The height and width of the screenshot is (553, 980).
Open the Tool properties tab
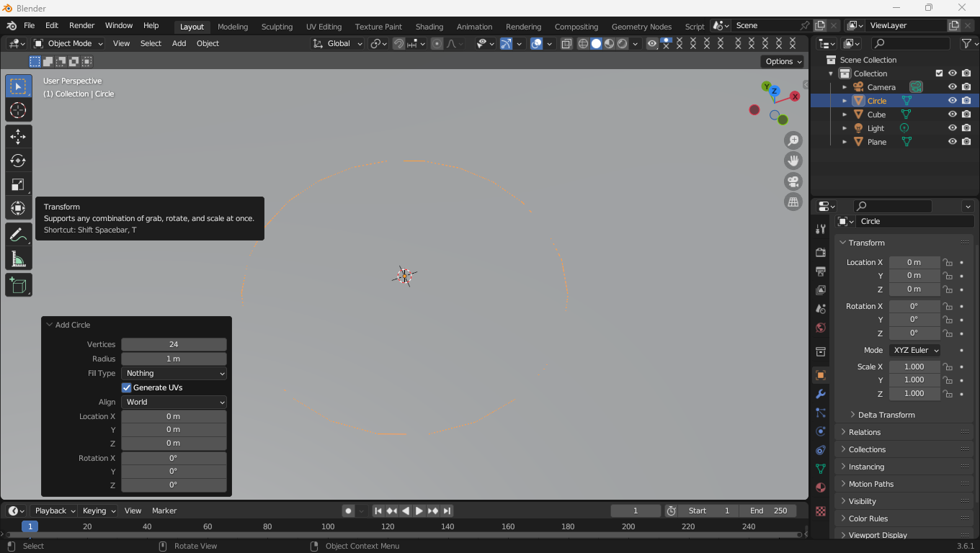pos(821,229)
